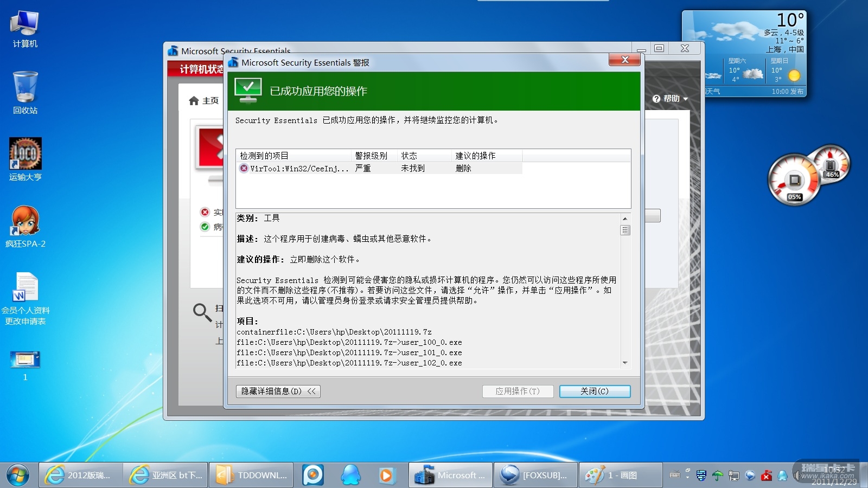Click the user_101_0.exe file path line
The image size is (868, 488).
click(x=349, y=352)
